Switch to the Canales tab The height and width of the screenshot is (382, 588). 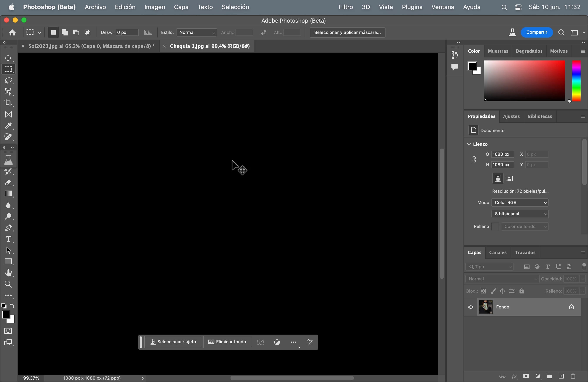(498, 252)
